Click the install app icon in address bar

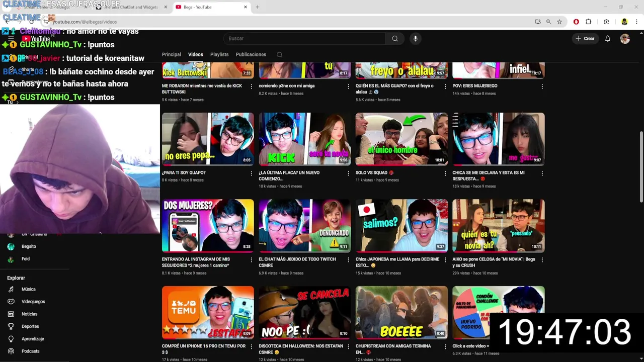537,22
